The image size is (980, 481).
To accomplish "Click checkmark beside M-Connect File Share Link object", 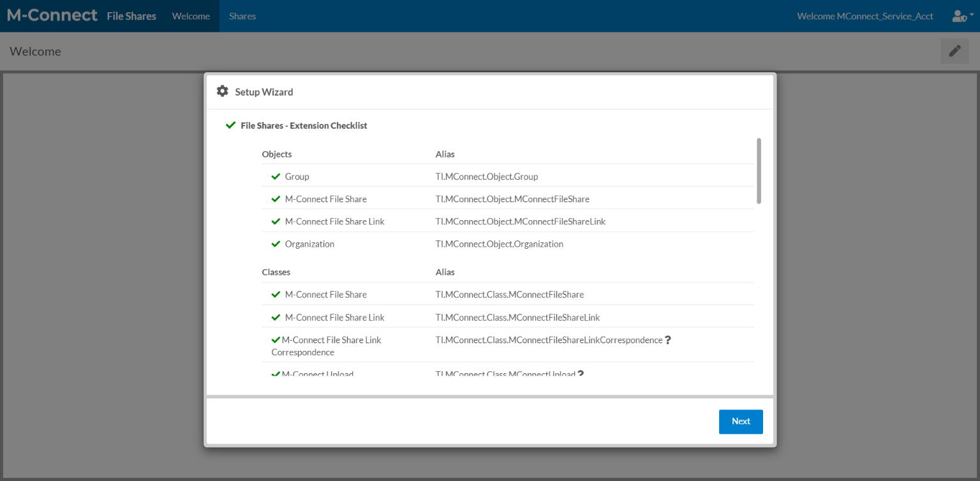I will coord(276,221).
